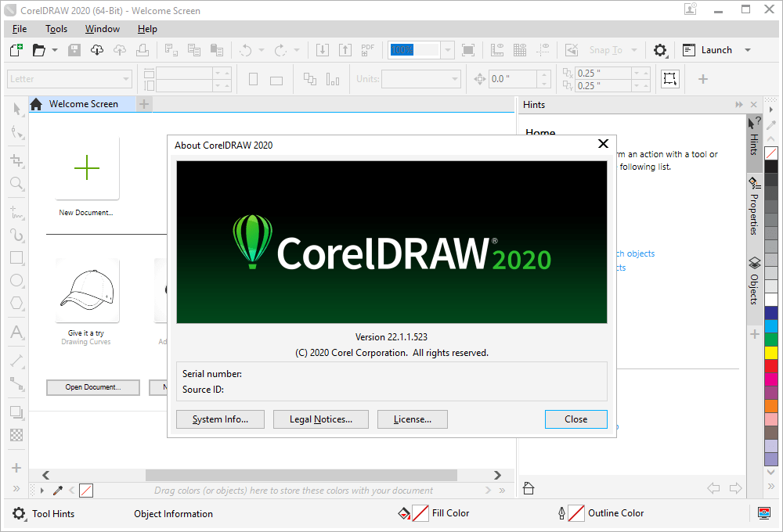This screenshot has height=532, width=783.
Task: Open the Help menu
Action: point(147,29)
